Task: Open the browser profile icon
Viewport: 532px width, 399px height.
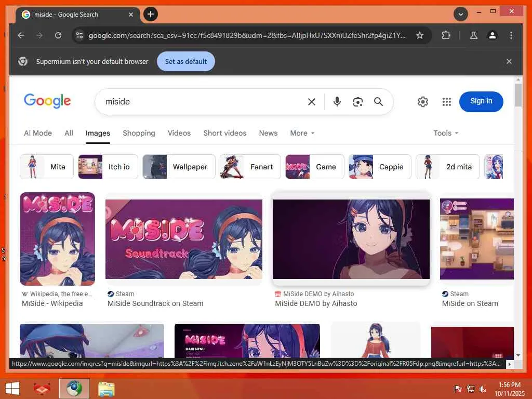Action: [493, 35]
